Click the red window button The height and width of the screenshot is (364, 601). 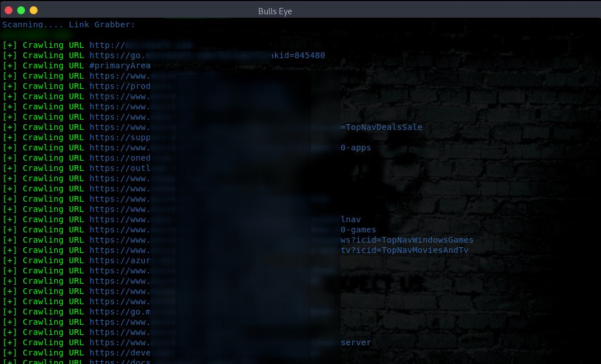9,10
